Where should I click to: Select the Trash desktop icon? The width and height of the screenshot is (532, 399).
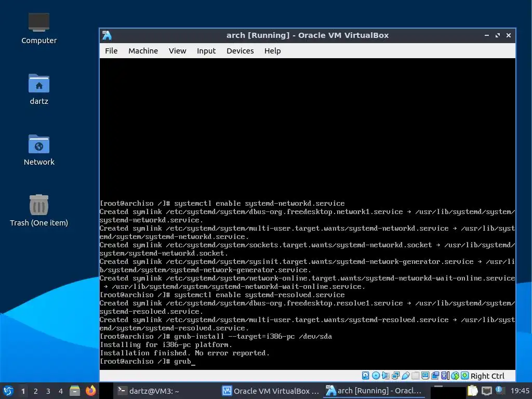point(38,211)
